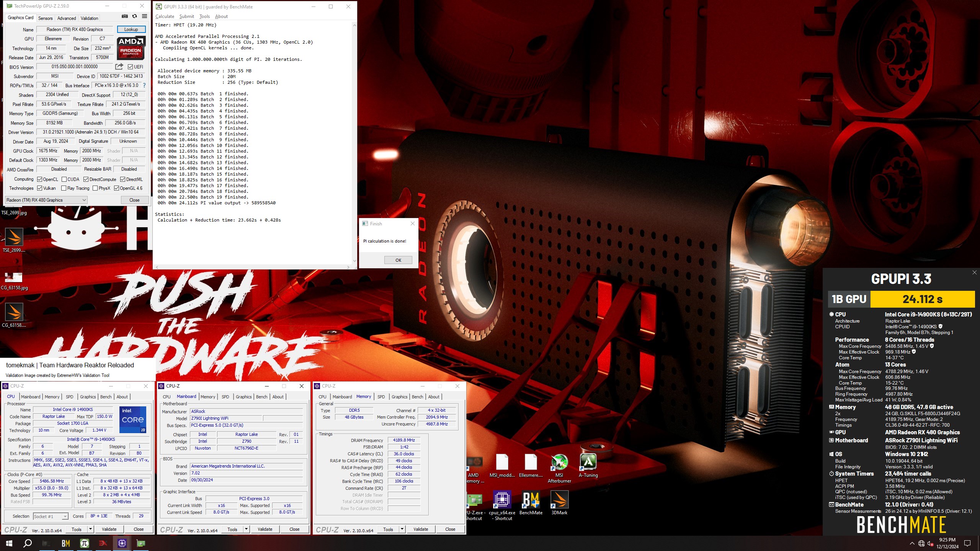This screenshot has height=551, width=980.
Task: Toggle the DirectCompute checkbox
Action: [x=86, y=179]
